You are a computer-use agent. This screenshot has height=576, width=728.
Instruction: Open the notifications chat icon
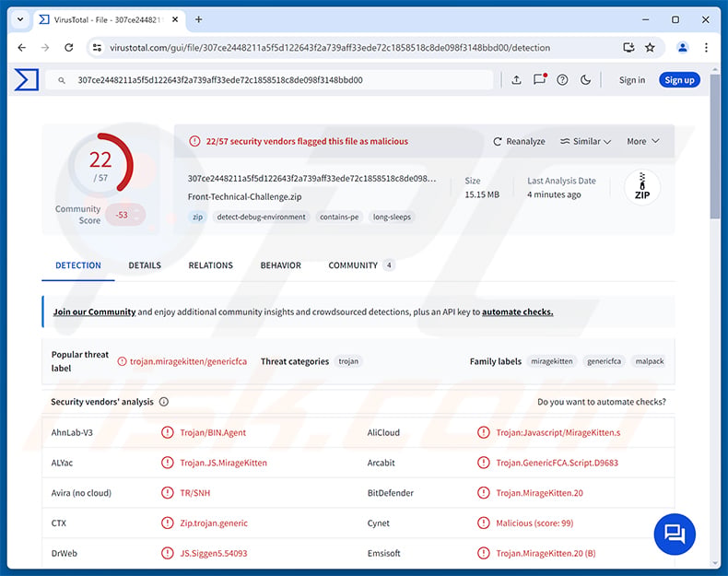tap(539, 79)
